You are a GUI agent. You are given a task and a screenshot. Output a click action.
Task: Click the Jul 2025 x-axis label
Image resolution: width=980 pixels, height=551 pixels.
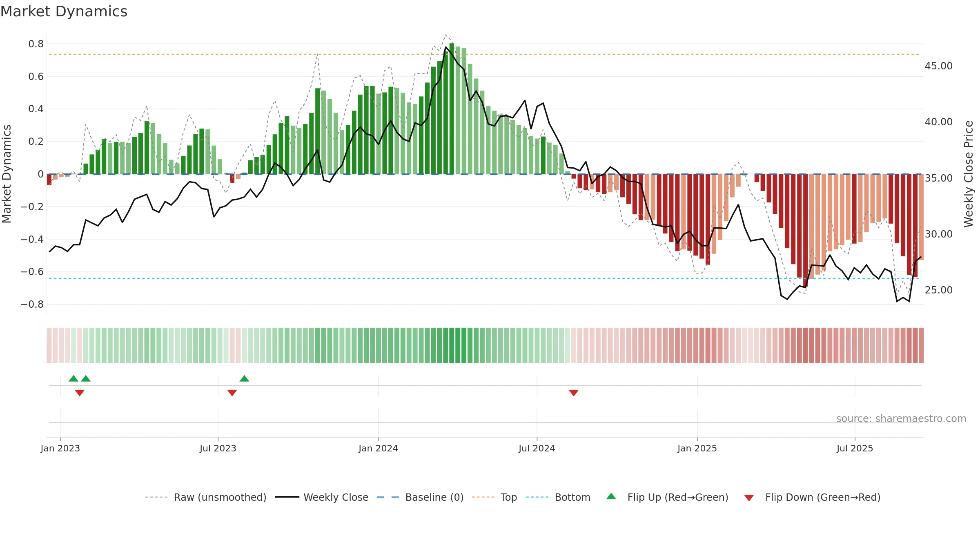[x=855, y=448]
